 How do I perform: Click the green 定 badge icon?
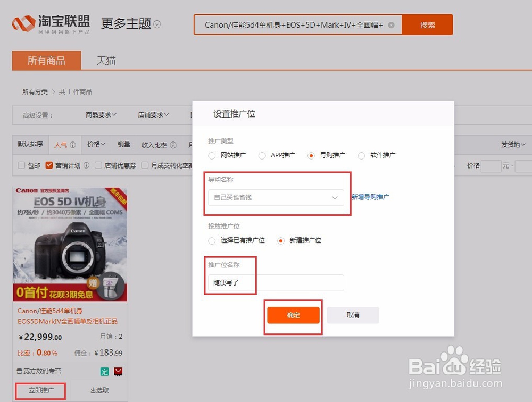104,372
